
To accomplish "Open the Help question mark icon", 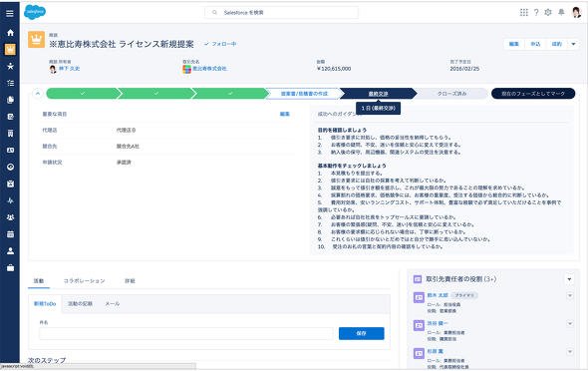I will (x=536, y=12).
